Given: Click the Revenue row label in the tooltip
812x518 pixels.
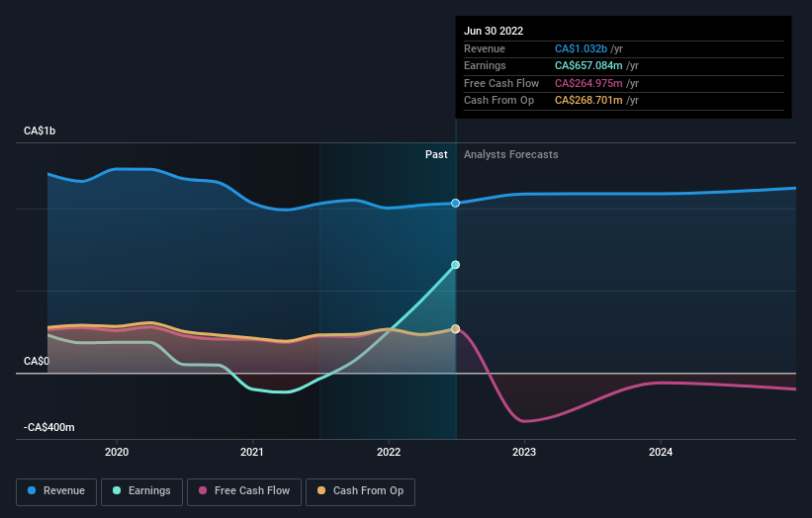Looking at the screenshot, I should pyautogui.click(x=485, y=48).
